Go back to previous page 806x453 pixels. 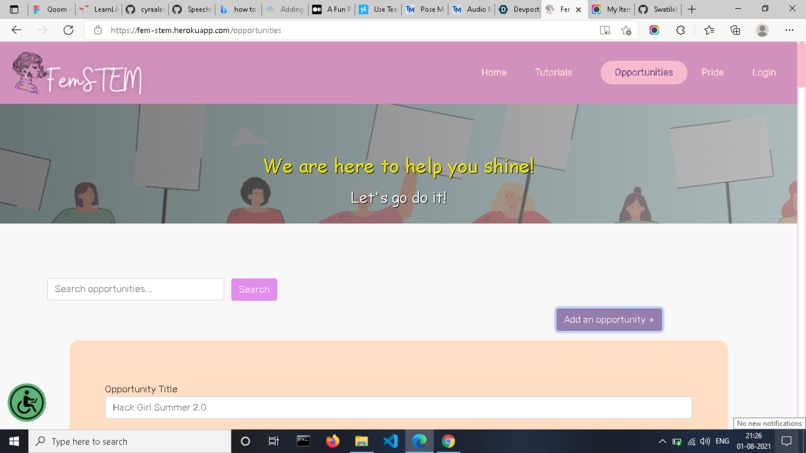click(x=16, y=30)
